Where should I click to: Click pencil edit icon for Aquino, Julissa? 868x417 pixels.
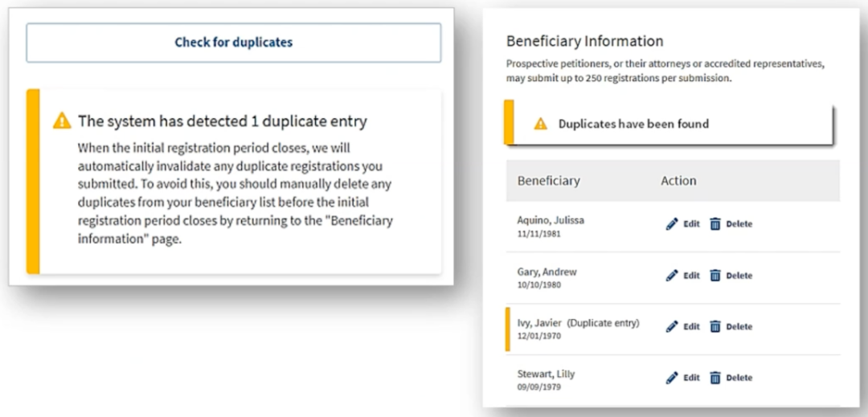(x=672, y=224)
